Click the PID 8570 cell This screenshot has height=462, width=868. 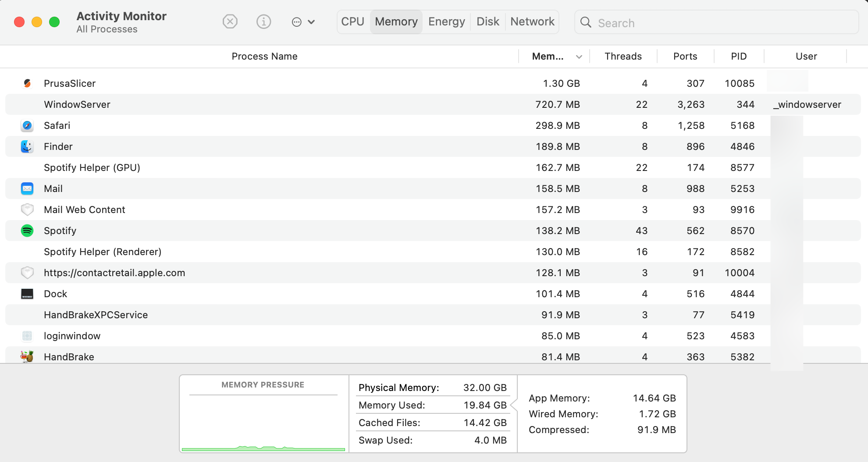[742, 231]
